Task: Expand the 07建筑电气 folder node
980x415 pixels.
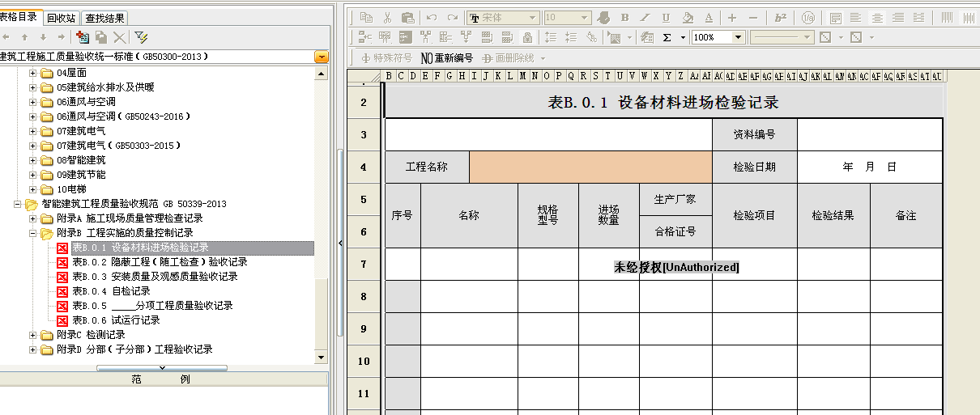Action: point(33,131)
